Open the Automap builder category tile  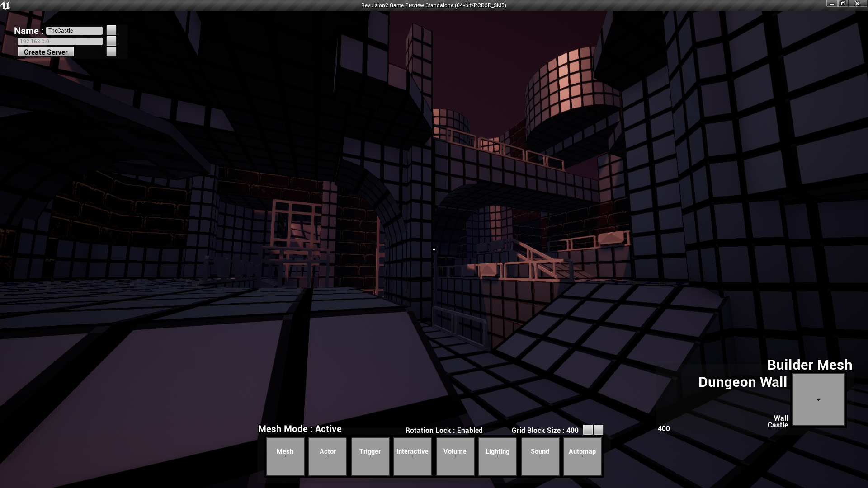coord(582,456)
